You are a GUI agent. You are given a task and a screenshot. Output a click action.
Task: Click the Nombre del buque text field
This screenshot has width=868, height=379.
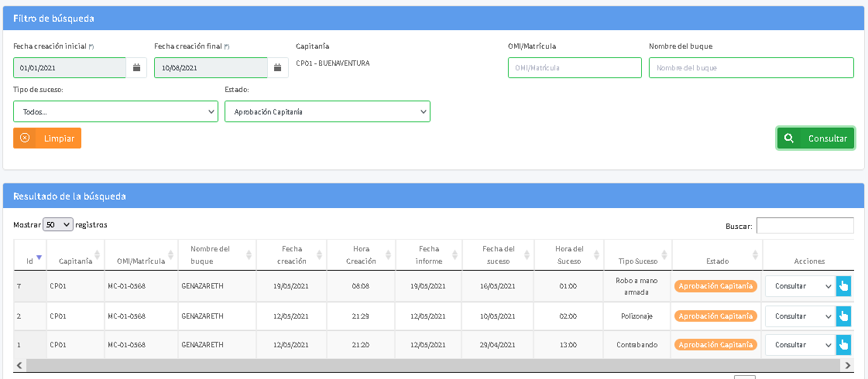point(750,68)
